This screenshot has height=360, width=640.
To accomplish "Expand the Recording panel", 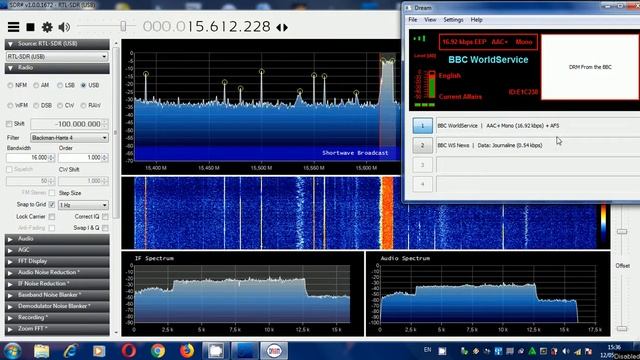I will 57,318.
